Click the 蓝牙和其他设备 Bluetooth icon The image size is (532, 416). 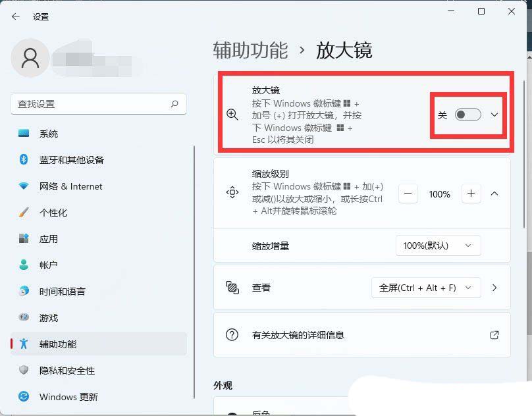coord(24,160)
